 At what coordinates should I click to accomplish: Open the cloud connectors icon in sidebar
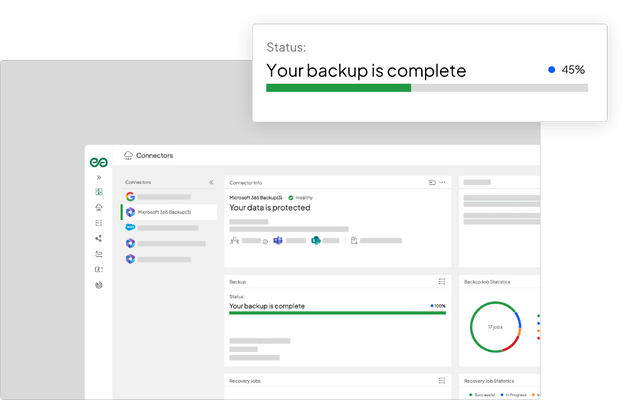[99, 207]
